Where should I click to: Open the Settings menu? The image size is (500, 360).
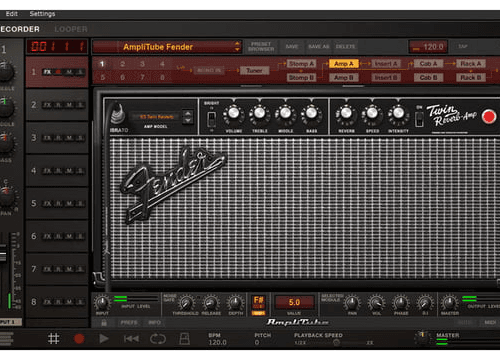click(42, 14)
